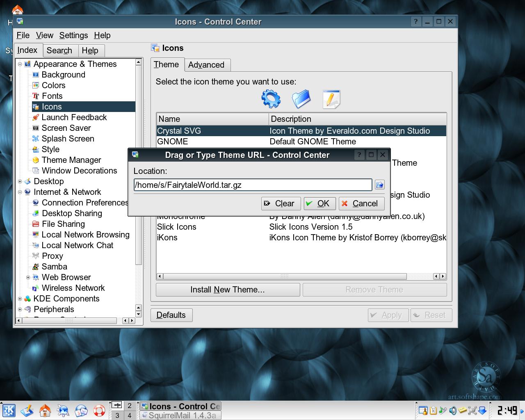Image resolution: width=525 pixels, height=420 pixels.
Task: Click the Splash Screen icon in tree
Action: [x=36, y=139]
